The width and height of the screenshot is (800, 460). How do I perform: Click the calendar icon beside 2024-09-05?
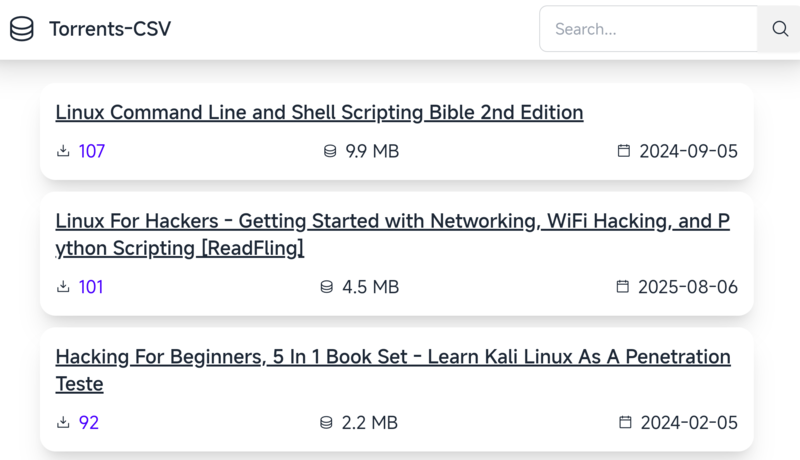624,151
